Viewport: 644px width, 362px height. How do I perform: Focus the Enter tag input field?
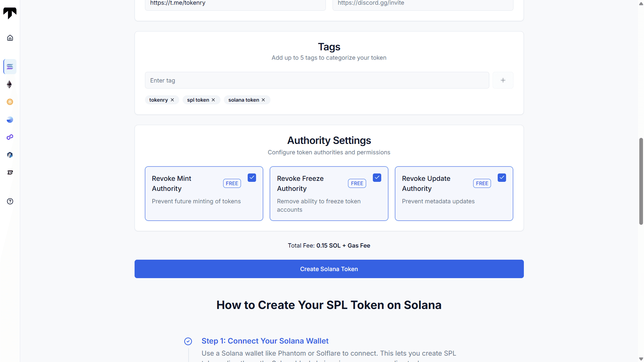[x=317, y=80]
